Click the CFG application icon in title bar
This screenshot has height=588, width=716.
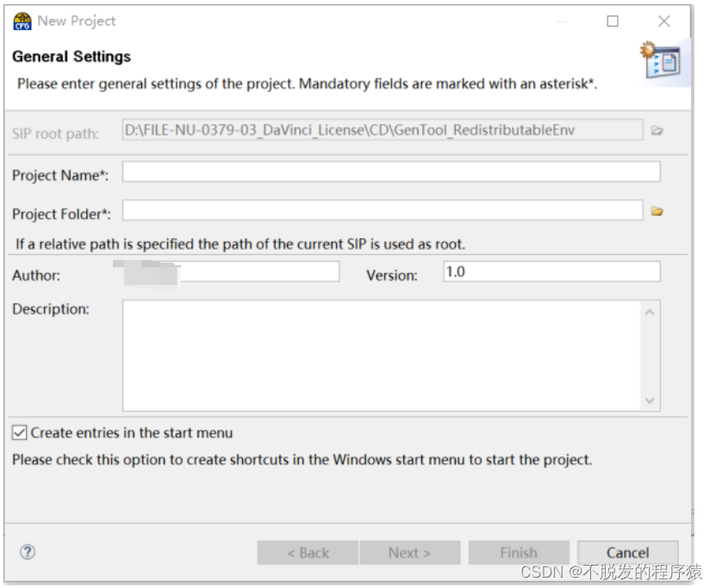(23, 20)
